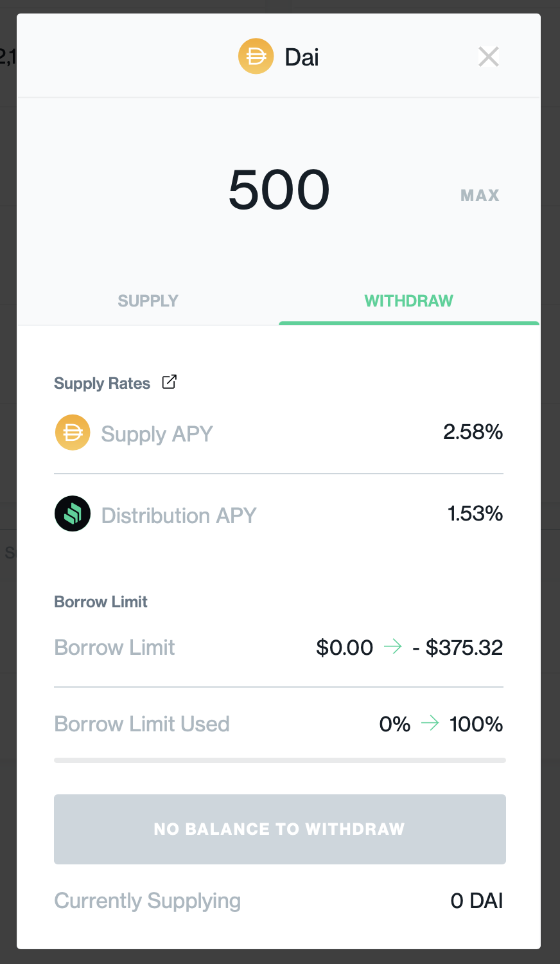This screenshot has width=560, height=964.
Task: Click the Dai title text in header
Action: coord(302,57)
